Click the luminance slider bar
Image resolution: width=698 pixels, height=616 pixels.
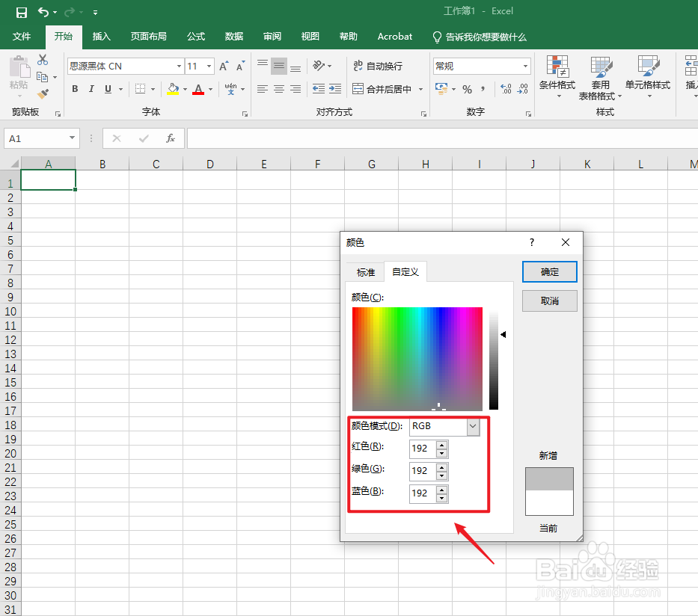[x=494, y=360]
